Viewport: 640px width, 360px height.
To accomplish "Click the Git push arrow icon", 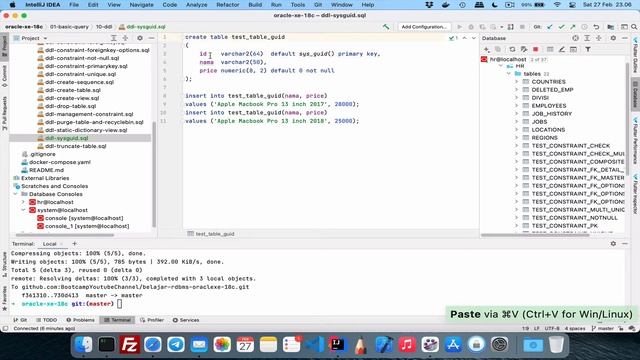I will pos(573,27).
